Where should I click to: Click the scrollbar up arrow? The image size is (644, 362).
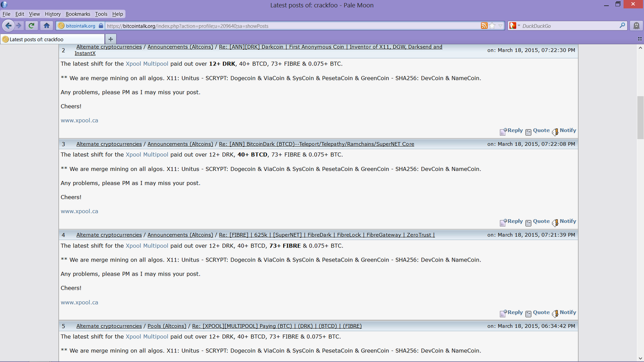click(640, 48)
